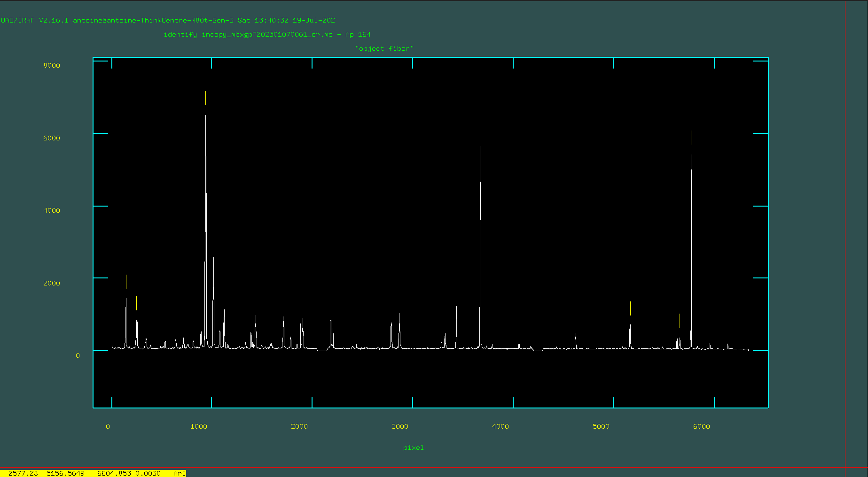Click the y-axis value 6000
Image resolution: width=868 pixels, height=477 pixels.
(52, 138)
